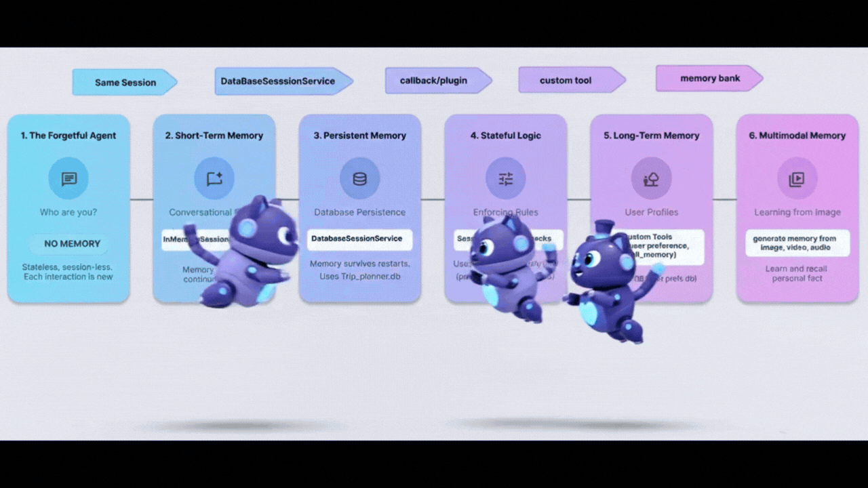The width and height of the screenshot is (868, 488).
Task: Open the 1. The Forgetful Agent heading
Action: coord(68,136)
